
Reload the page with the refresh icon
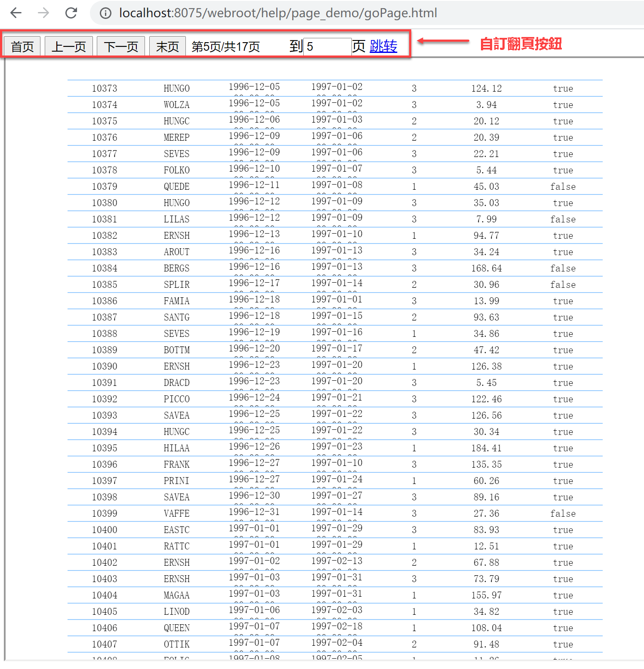pos(71,13)
